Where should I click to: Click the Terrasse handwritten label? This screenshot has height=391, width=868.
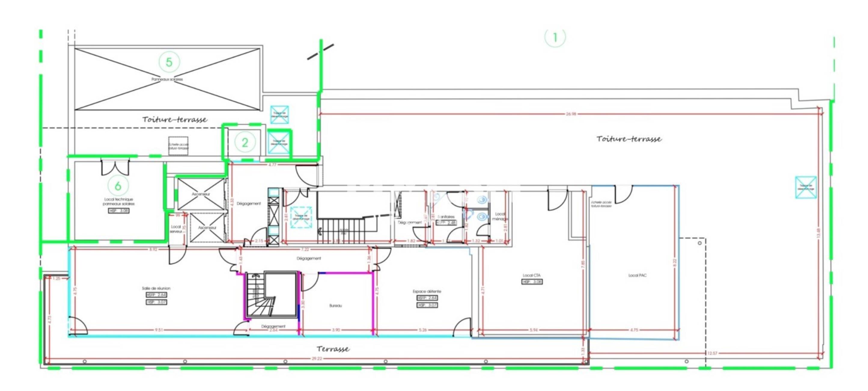pos(333,349)
